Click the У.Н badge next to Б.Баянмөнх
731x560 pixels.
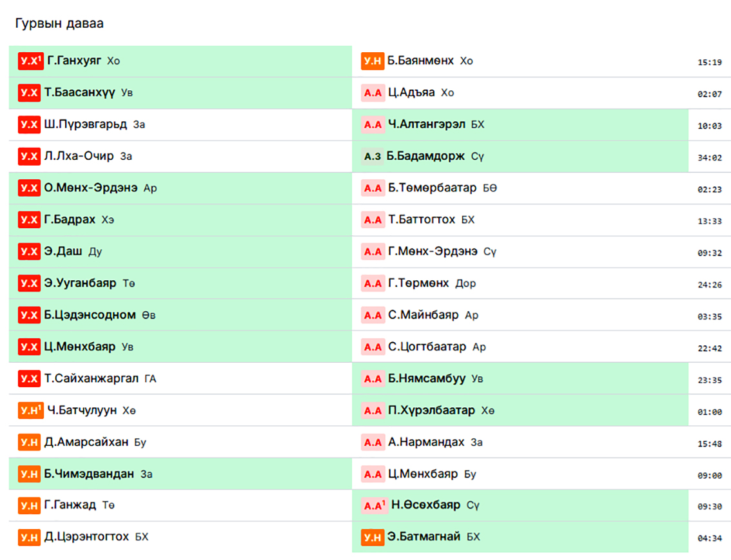373,61
